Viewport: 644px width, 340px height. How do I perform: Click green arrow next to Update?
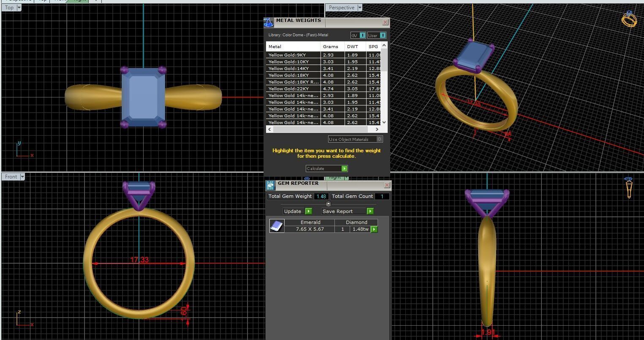click(309, 211)
